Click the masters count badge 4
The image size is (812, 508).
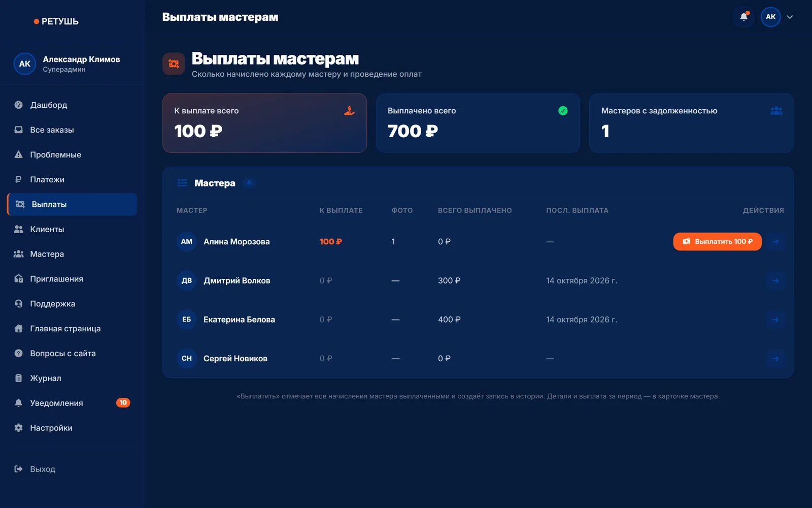pyautogui.click(x=249, y=183)
